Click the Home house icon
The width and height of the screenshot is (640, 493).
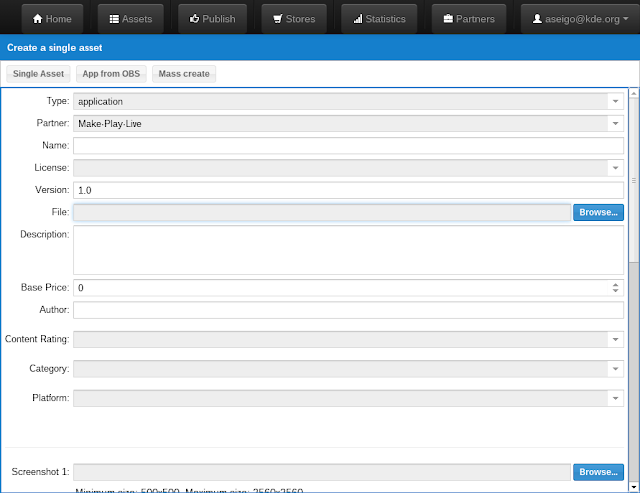pyautogui.click(x=38, y=19)
